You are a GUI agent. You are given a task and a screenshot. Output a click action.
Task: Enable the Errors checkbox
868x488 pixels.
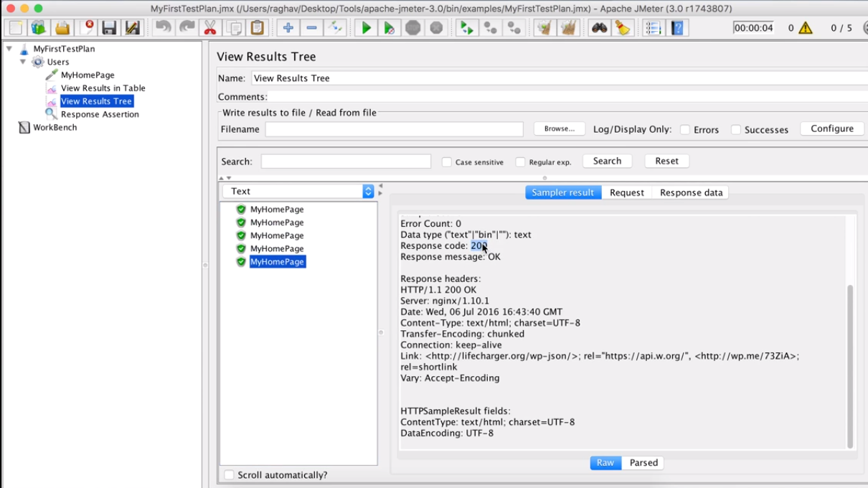685,130
